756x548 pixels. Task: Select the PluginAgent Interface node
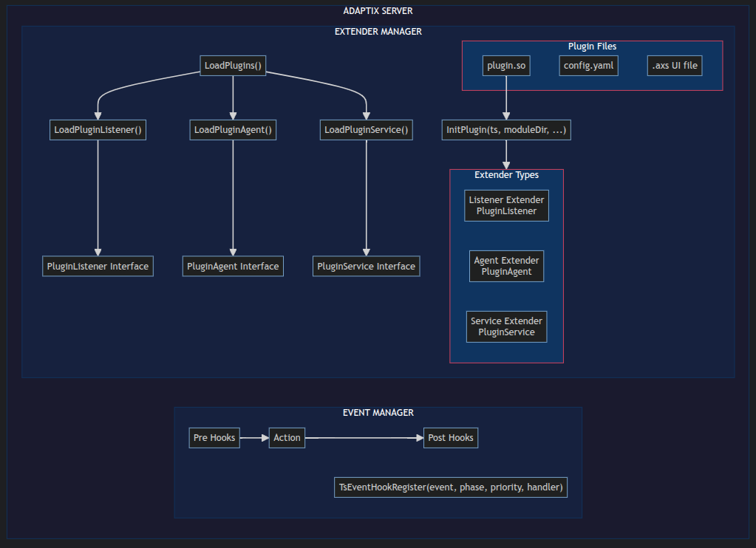point(233,266)
